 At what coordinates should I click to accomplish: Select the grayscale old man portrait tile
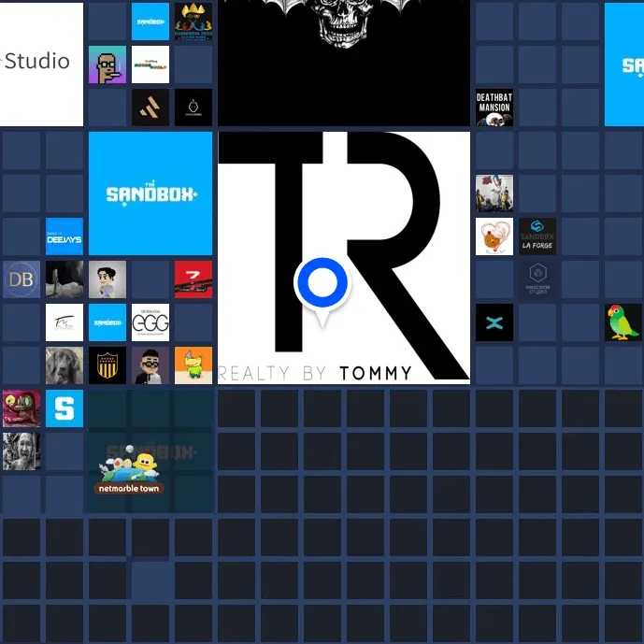coord(21,451)
